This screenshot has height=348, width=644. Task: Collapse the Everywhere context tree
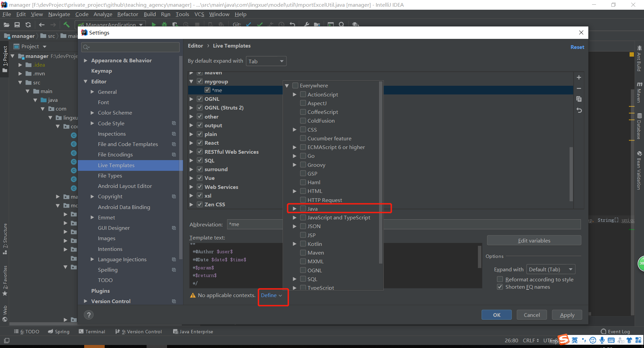point(287,85)
